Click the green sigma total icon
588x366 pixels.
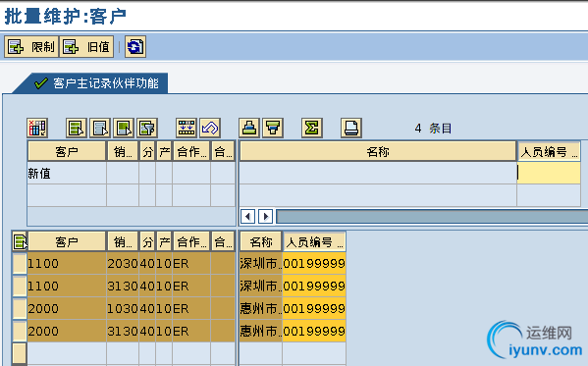[x=311, y=128]
